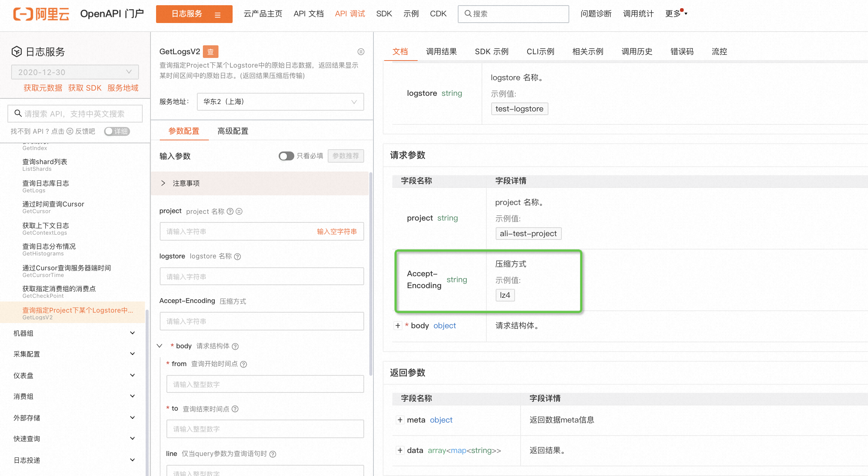Click the feedback smiley next to GetLogsV2
This screenshot has width=868, height=476.
(361, 52)
